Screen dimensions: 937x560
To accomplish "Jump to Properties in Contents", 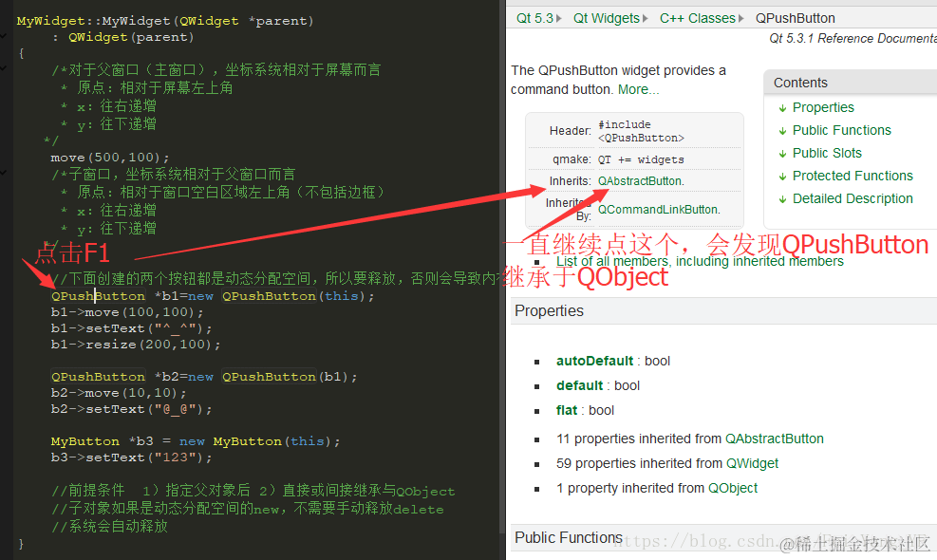I will (823, 107).
